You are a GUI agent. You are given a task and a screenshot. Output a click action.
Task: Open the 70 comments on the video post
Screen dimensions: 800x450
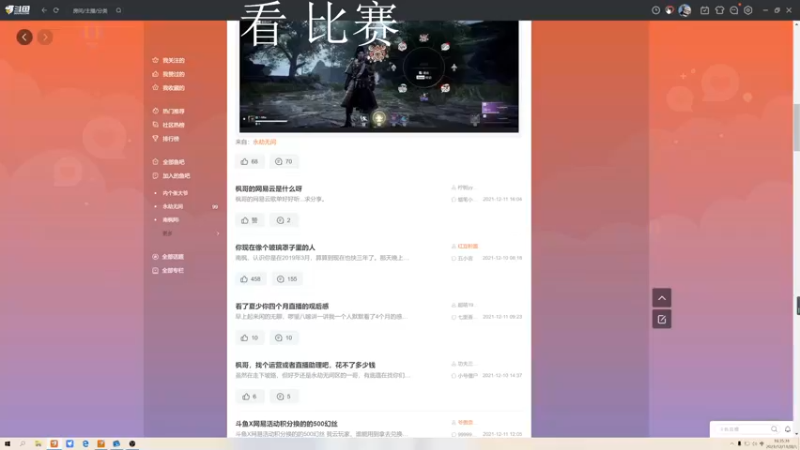[x=284, y=162]
